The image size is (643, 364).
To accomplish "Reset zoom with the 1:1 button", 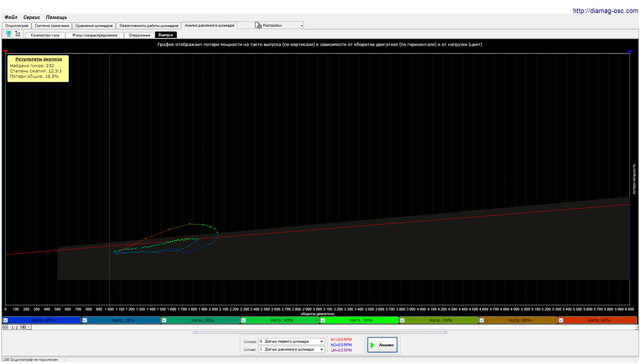I will point(15,327).
